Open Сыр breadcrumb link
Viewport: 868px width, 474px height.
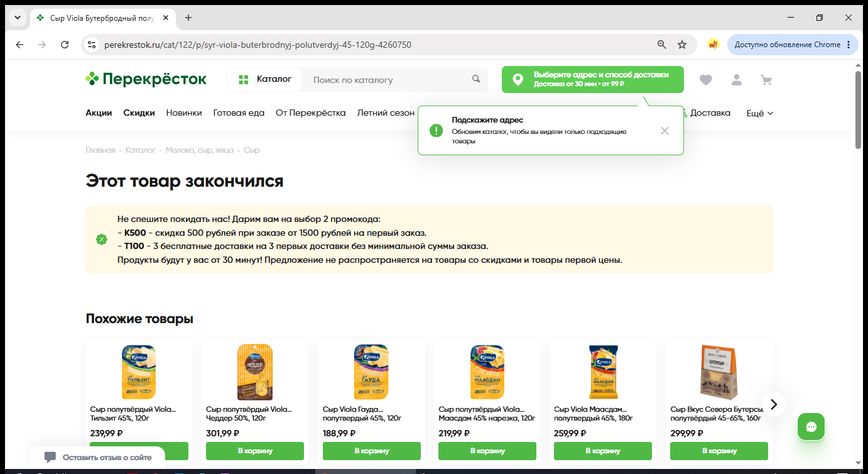coord(252,150)
